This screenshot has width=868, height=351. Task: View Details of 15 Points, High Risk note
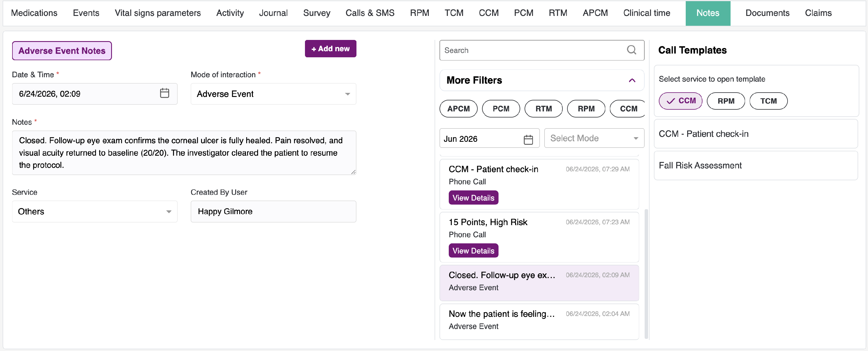(x=473, y=251)
